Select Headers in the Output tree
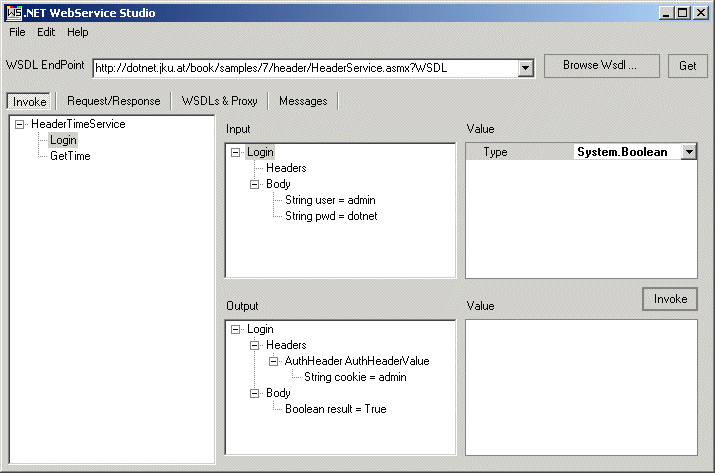This screenshot has width=715, height=473. tap(286, 345)
